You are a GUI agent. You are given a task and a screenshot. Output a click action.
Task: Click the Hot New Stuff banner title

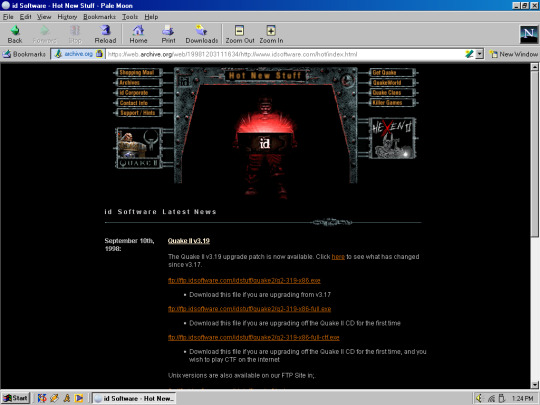(265, 75)
